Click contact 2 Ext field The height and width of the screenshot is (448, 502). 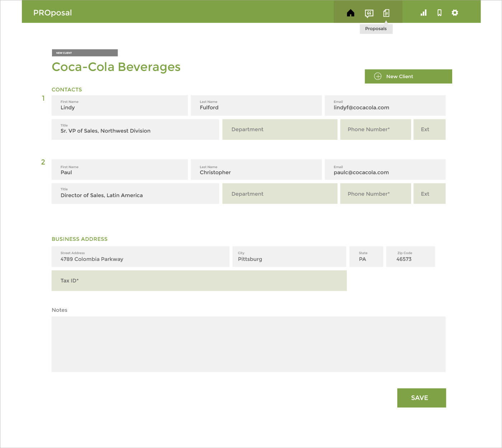pyautogui.click(x=430, y=194)
